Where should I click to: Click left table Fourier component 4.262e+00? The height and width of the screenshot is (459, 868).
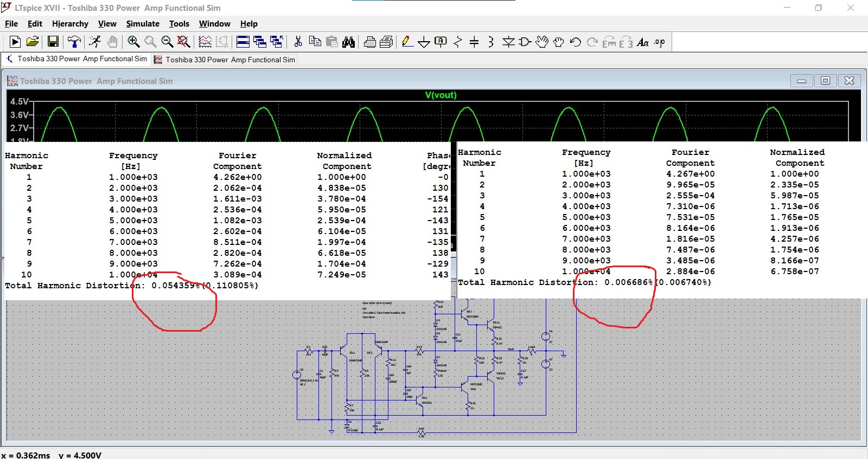coord(238,177)
